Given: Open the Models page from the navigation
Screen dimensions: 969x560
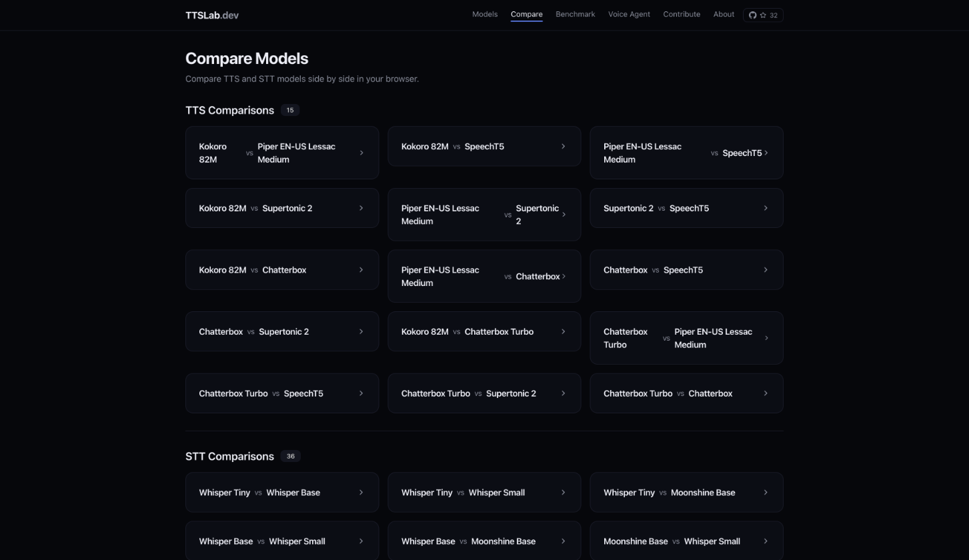Looking at the screenshot, I should tap(485, 14).
